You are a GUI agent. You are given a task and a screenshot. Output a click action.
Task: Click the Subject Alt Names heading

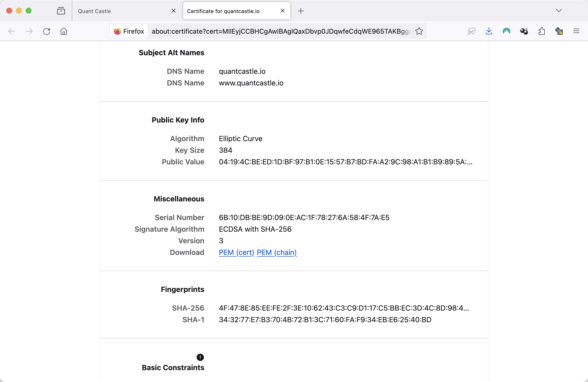pyautogui.click(x=171, y=53)
